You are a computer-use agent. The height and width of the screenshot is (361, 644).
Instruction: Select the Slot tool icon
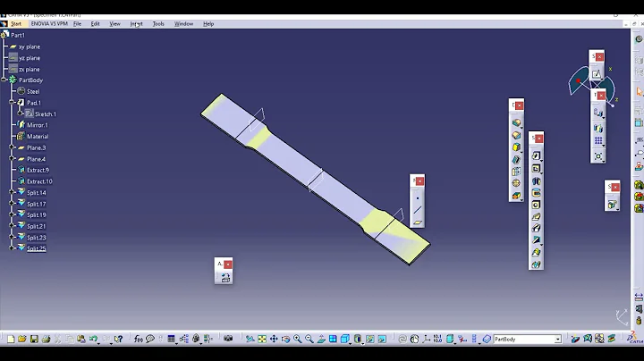[x=536, y=228]
